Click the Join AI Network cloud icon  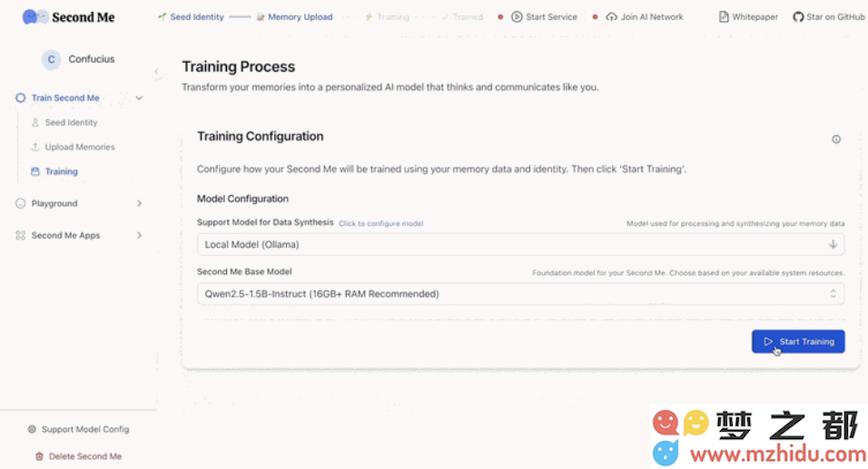coord(612,17)
